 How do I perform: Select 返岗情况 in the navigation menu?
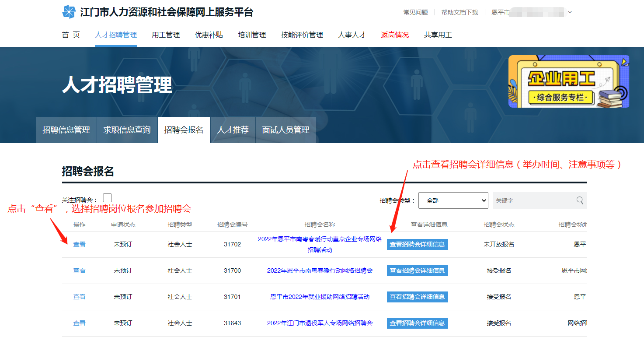[x=395, y=35]
